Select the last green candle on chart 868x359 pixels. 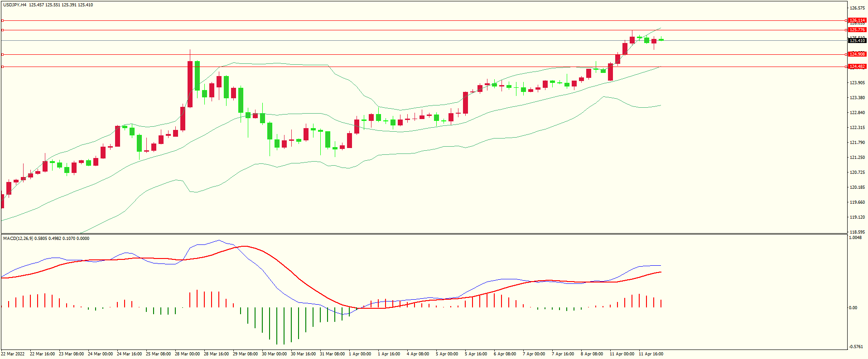pyautogui.click(x=661, y=40)
